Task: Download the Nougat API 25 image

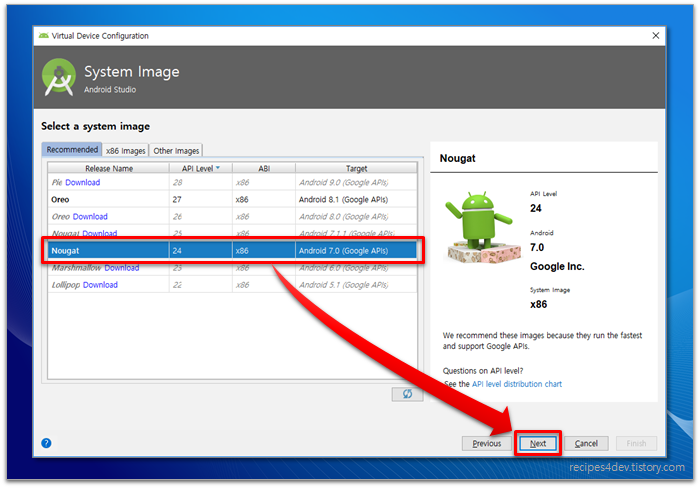Action: pos(100,233)
